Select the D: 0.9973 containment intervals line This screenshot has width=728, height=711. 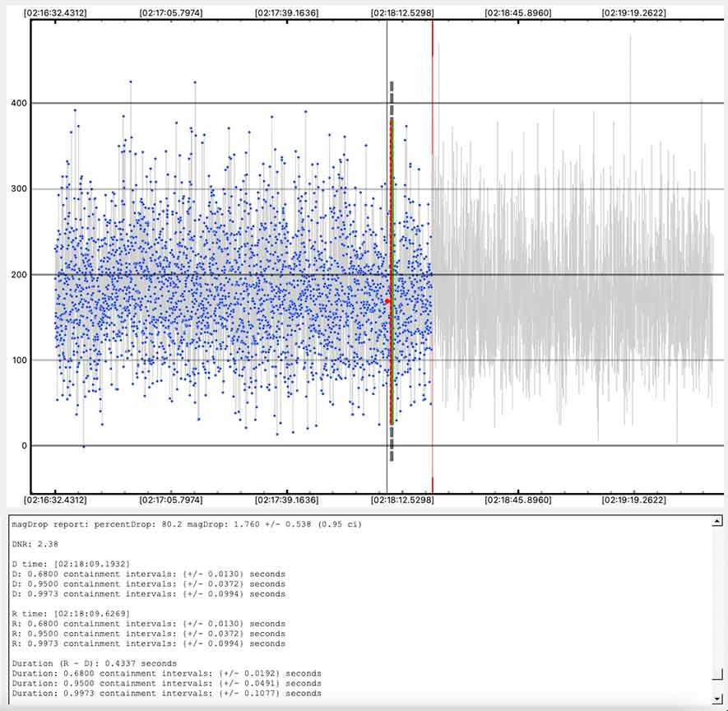[149, 594]
